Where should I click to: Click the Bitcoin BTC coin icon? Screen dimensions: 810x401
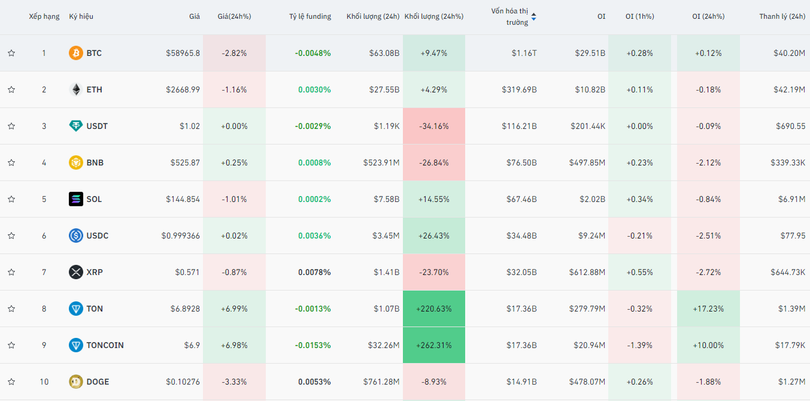76,53
